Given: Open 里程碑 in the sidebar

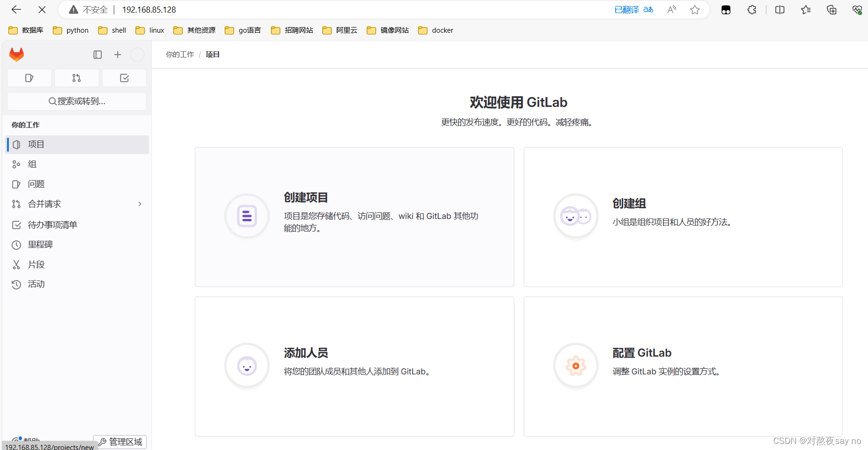Looking at the screenshot, I should tap(77, 245).
